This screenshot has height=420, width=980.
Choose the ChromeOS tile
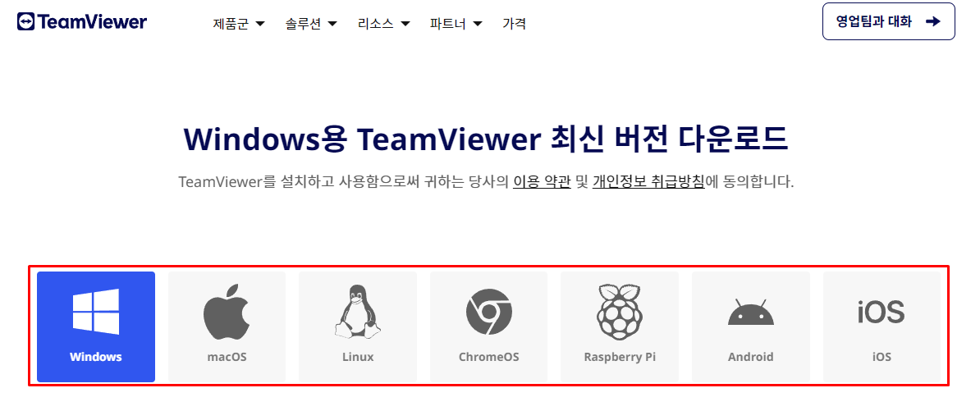pyautogui.click(x=488, y=326)
